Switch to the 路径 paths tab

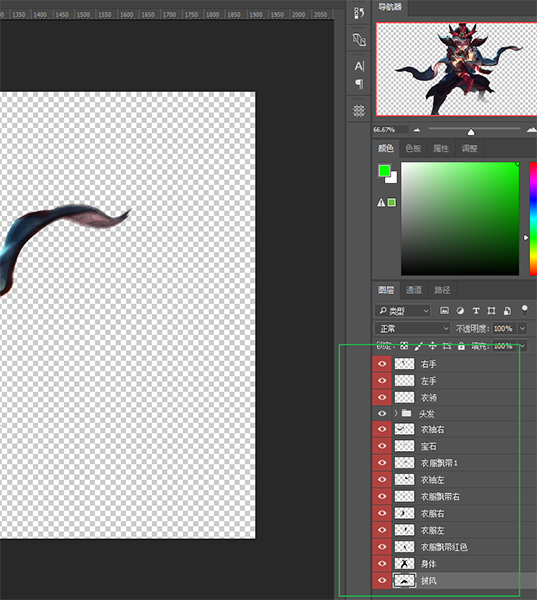(442, 290)
